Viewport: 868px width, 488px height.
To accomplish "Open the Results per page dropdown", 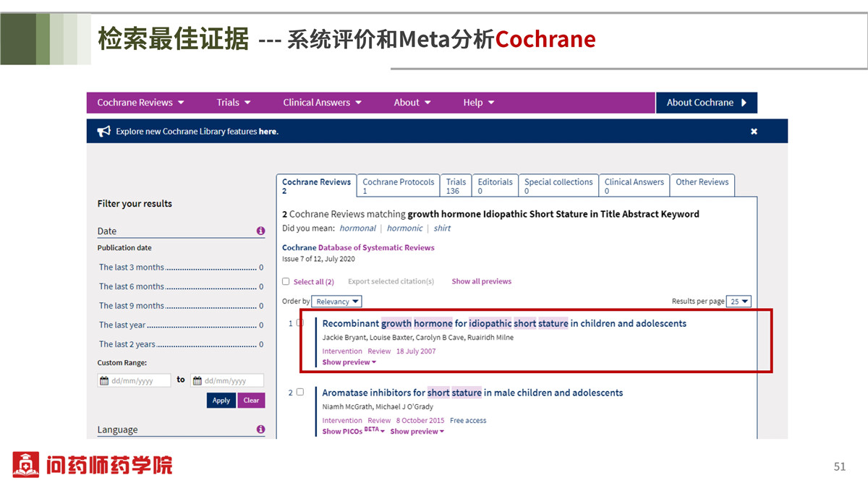I will click(x=739, y=301).
